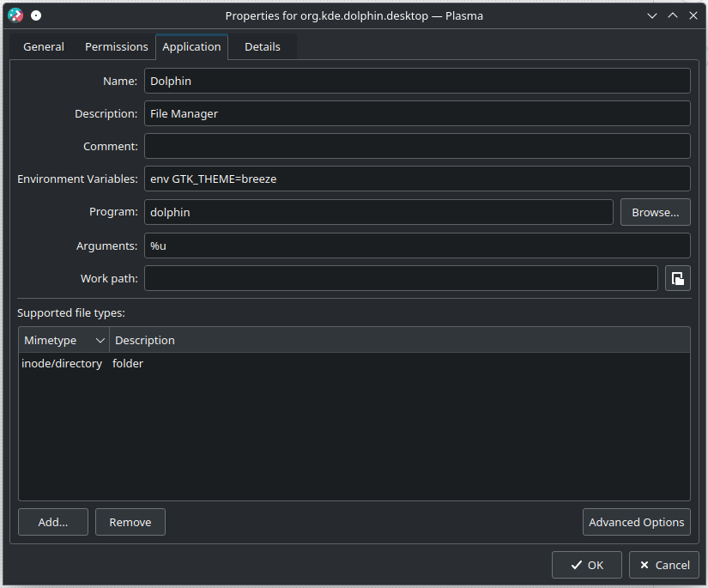
Task: Click the empty Comment field
Action: point(417,146)
